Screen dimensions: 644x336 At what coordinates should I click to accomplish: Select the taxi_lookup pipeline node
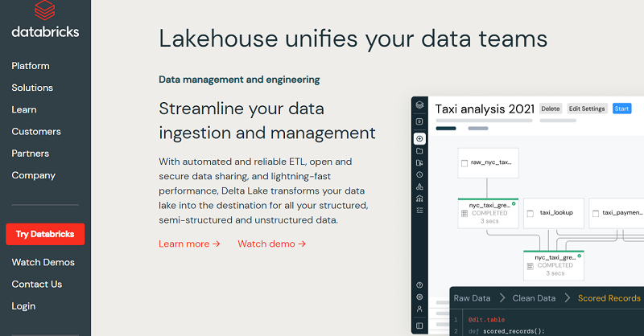coord(554,213)
